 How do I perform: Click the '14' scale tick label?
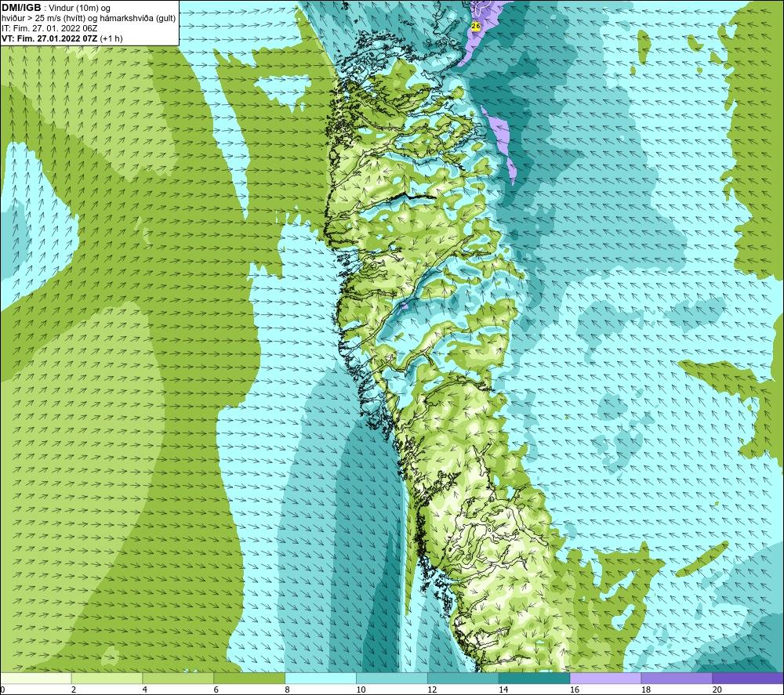click(503, 690)
